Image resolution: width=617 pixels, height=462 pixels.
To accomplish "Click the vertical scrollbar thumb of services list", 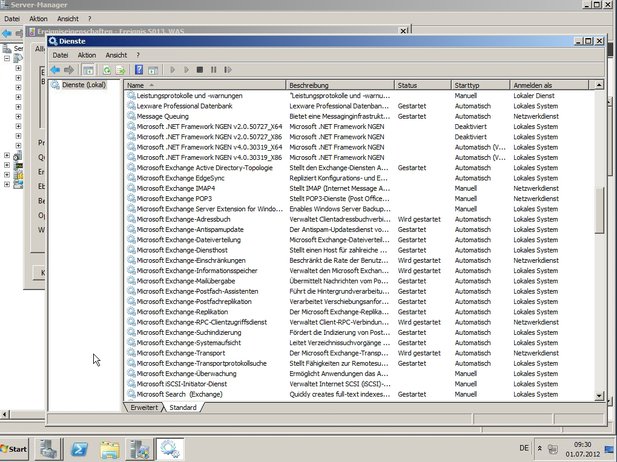I will click(x=599, y=211).
